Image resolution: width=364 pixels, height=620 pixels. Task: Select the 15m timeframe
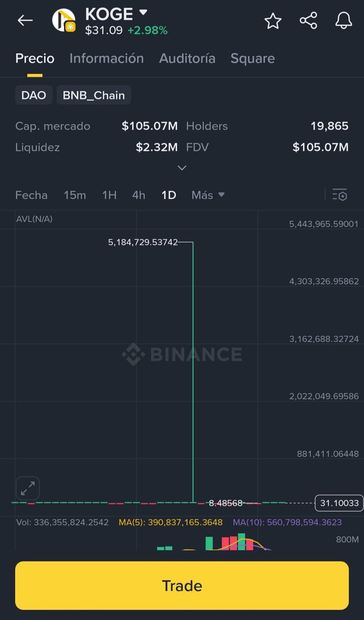pyautogui.click(x=75, y=195)
